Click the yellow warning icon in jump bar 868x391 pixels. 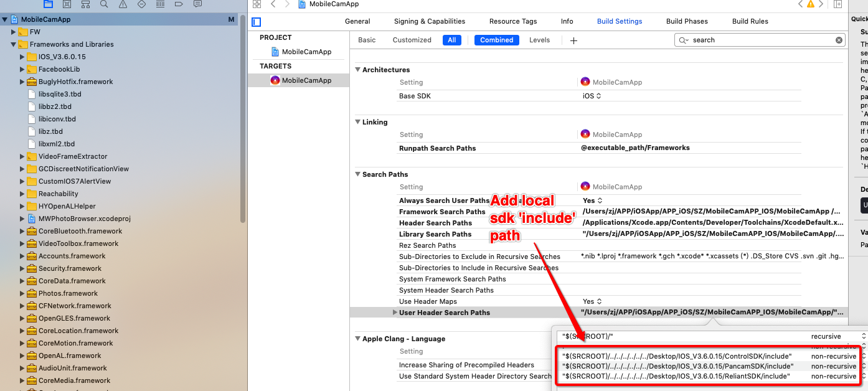811,4
